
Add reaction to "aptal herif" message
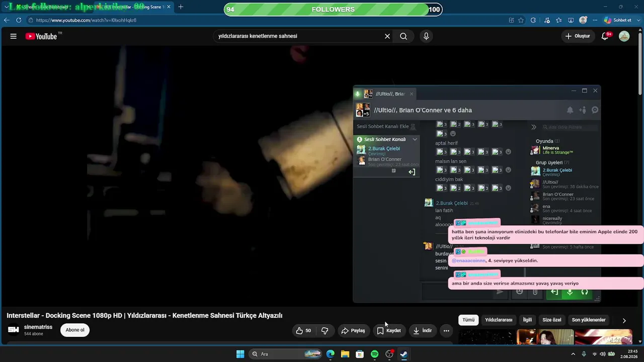point(508,152)
